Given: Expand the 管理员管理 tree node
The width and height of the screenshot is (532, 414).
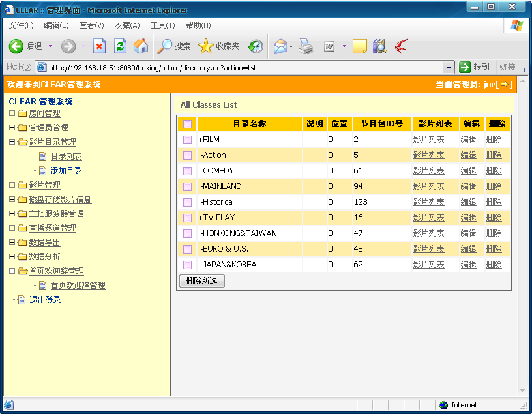Looking at the screenshot, I should (x=12, y=127).
